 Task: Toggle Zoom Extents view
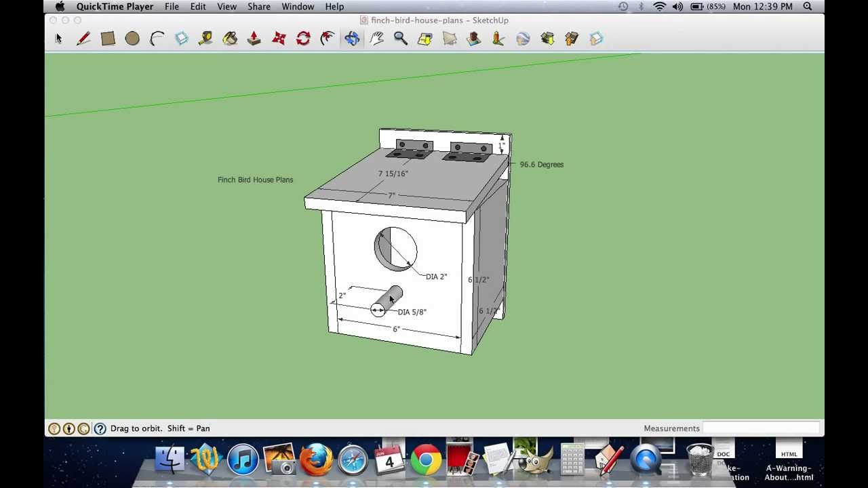click(x=425, y=39)
